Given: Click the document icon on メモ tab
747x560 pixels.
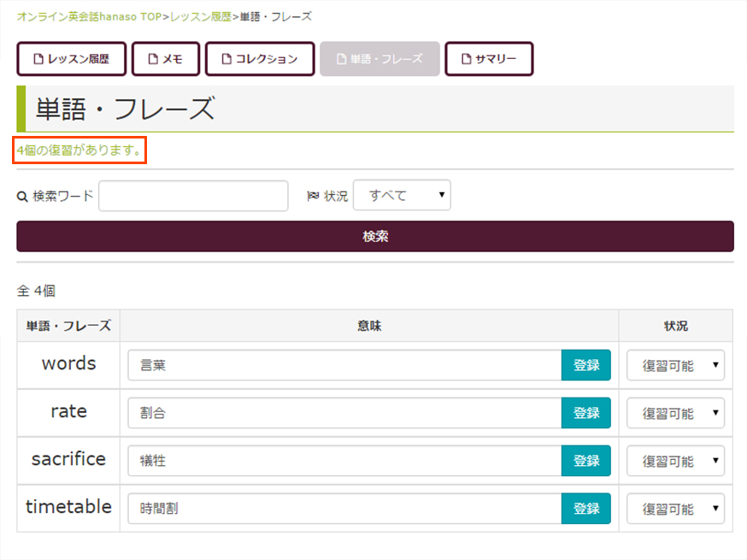Looking at the screenshot, I should pos(153,59).
